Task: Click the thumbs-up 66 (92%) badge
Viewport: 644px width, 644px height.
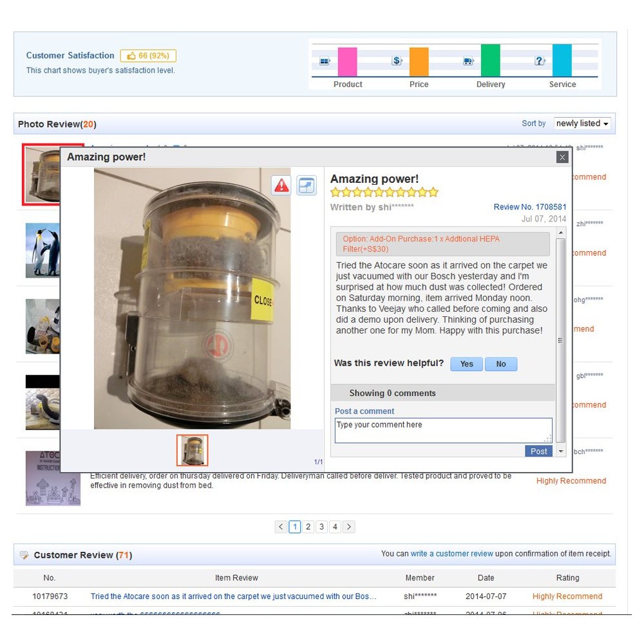Action: point(148,56)
